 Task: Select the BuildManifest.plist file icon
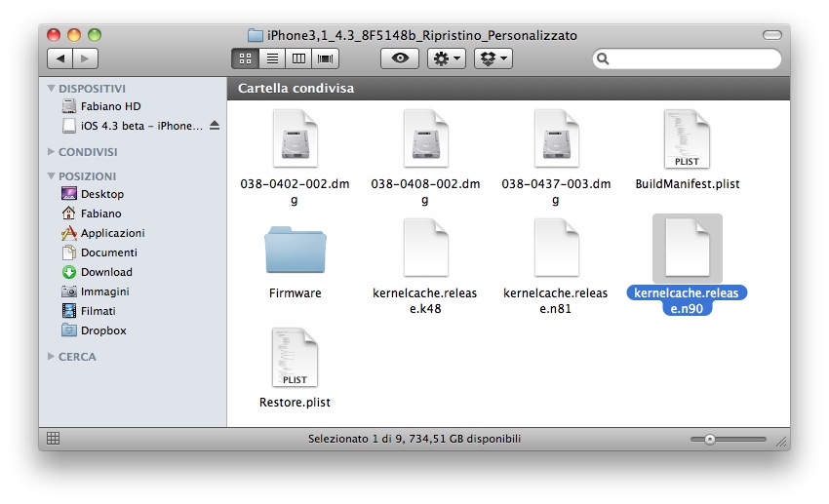pos(687,139)
